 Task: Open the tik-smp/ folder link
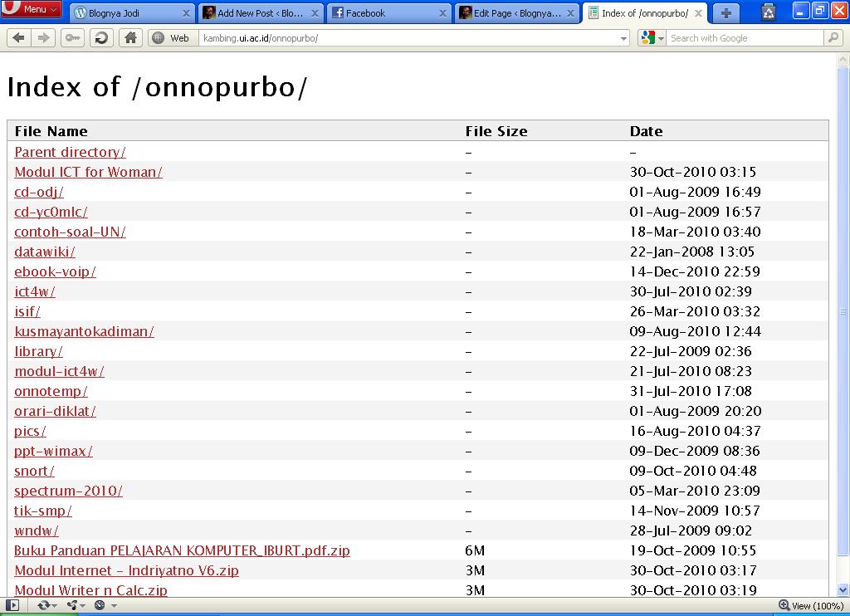(x=43, y=511)
